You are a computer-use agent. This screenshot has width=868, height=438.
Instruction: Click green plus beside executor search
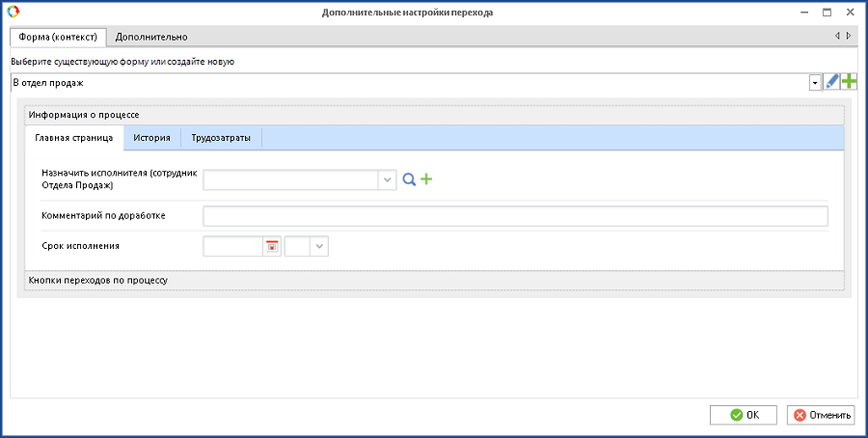pyautogui.click(x=426, y=179)
